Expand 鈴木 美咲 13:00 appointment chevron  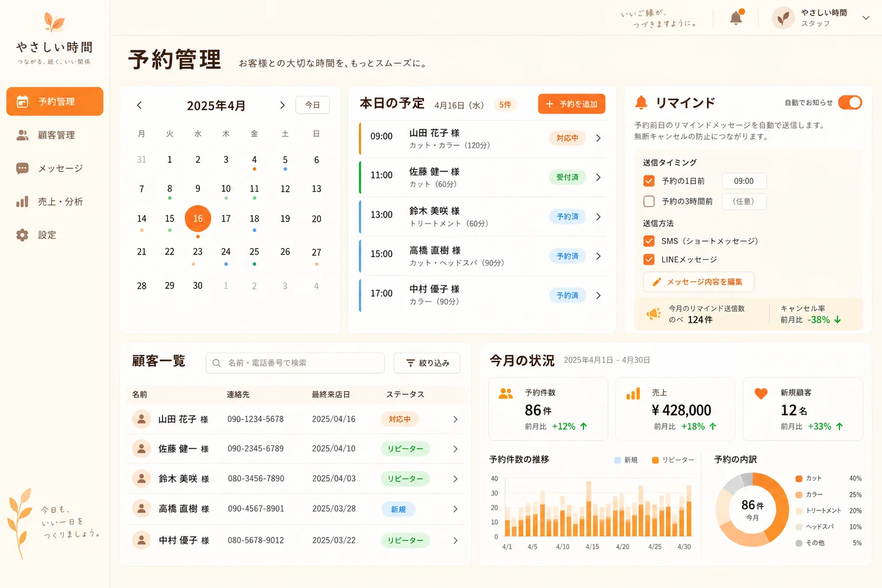[x=598, y=217]
